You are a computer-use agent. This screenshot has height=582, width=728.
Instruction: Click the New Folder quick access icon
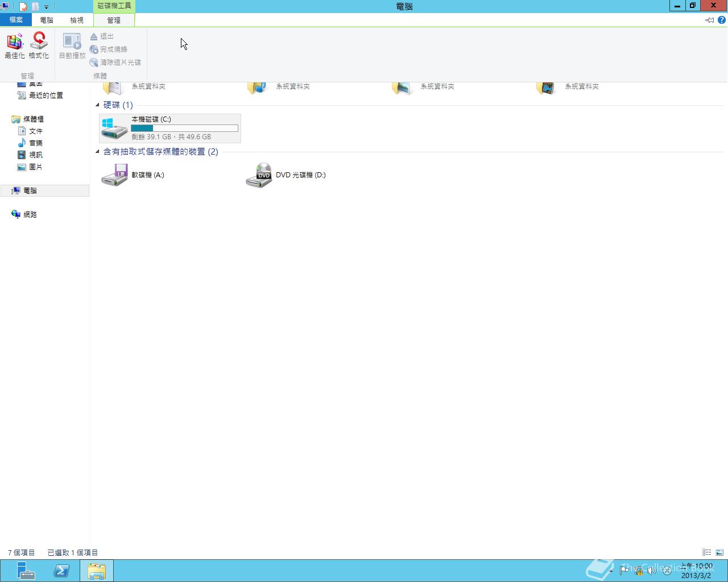click(35, 7)
